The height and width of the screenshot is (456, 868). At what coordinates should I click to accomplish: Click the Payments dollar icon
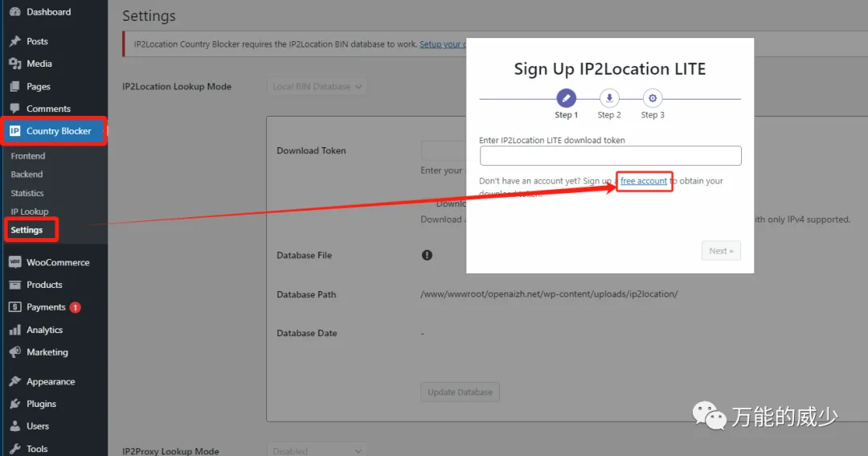point(15,307)
